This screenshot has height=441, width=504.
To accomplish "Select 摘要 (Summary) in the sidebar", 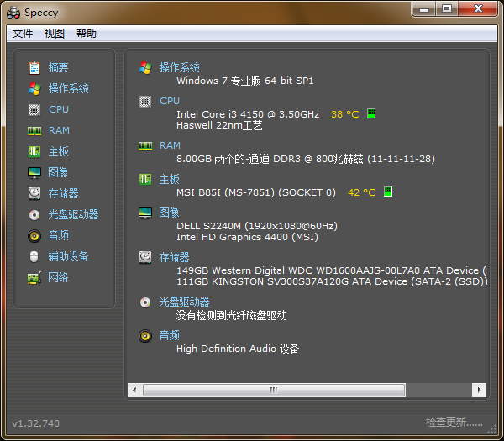I will [x=58, y=67].
